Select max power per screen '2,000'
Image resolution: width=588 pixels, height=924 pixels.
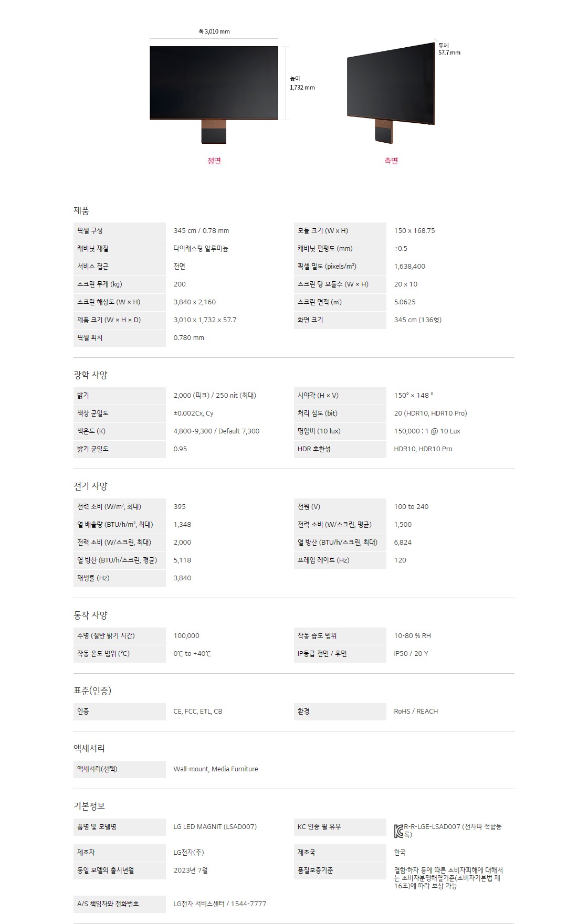pyautogui.click(x=182, y=543)
